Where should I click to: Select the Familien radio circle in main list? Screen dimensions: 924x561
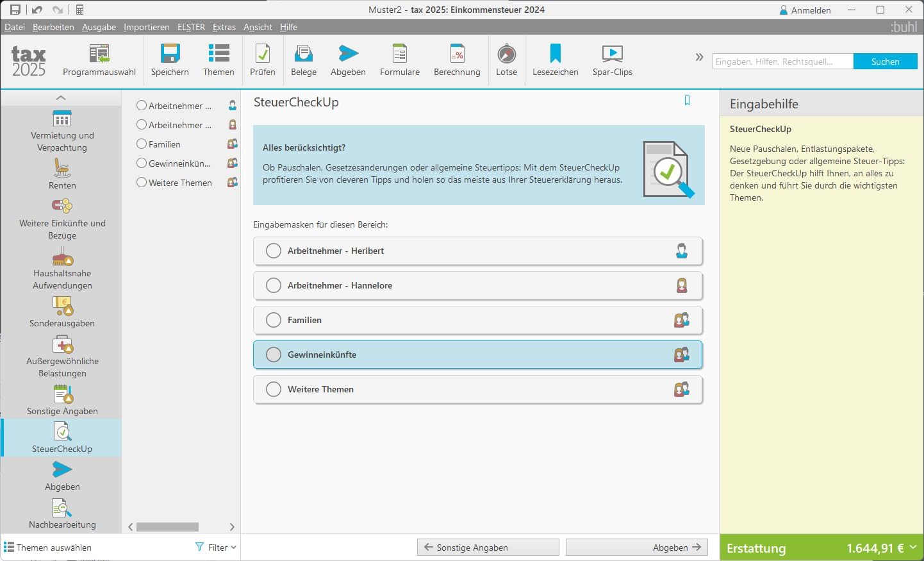(274, 320)
